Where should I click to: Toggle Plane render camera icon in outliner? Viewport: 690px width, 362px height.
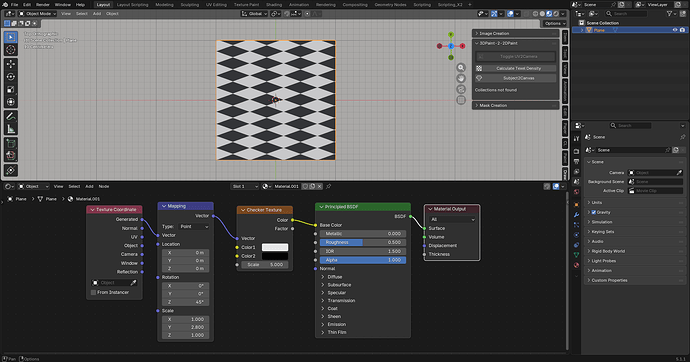point(683,30)
